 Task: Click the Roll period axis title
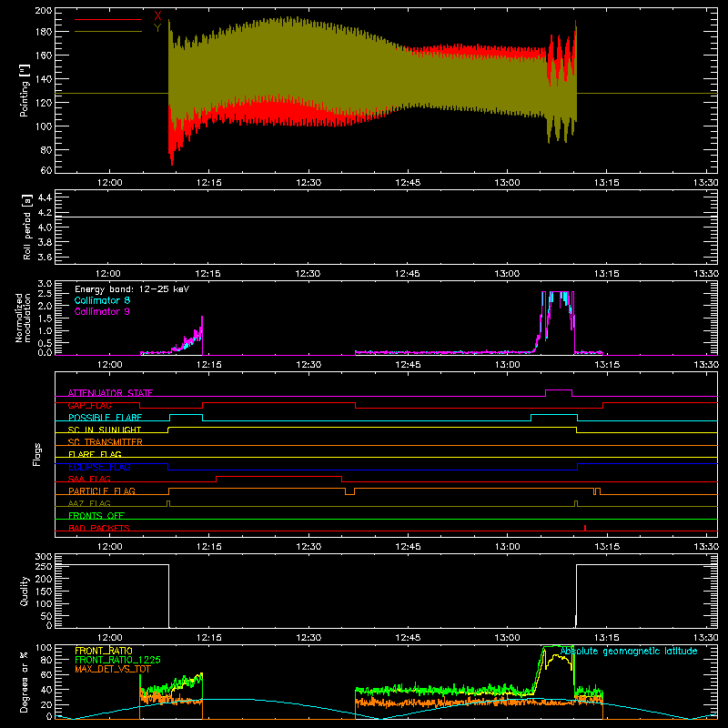pyautogui.click(x=26, y=227)
